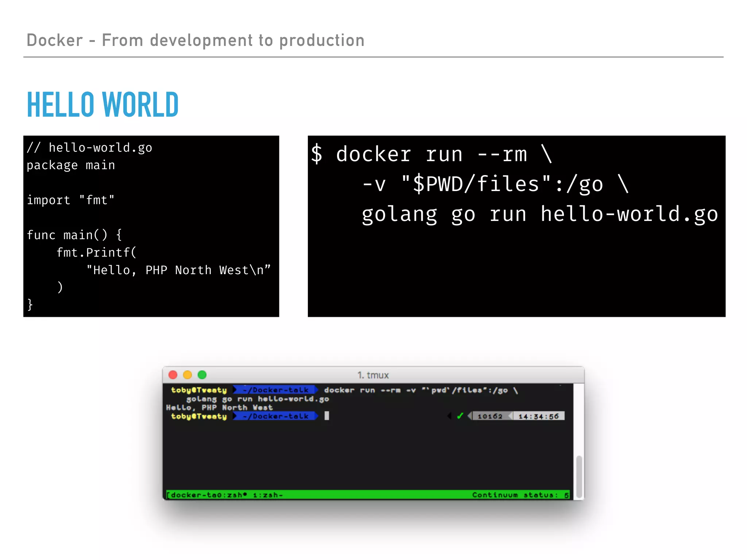Click '// hello-world.go' comment line
The width and height of the screenshot is (747, 560).
[x=89, y=148]
